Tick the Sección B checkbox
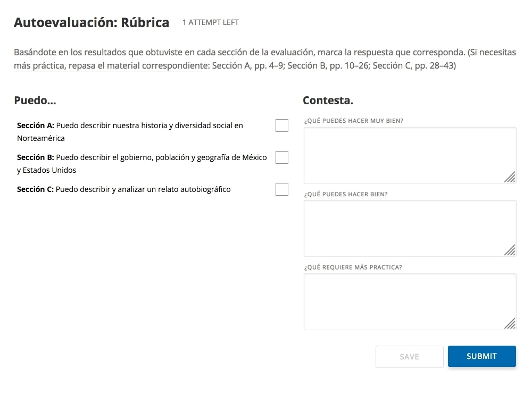Viewport: 532px width, 393px height. pos(282,157)
